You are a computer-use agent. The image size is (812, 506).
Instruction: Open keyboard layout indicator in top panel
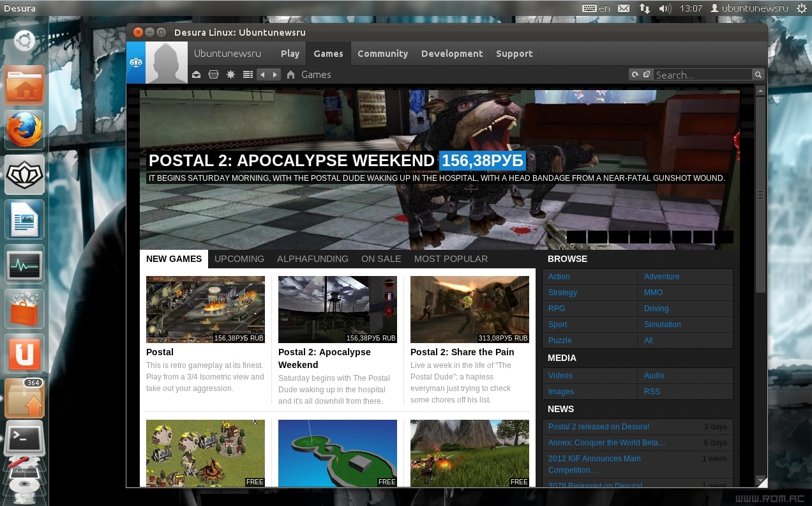596,8
